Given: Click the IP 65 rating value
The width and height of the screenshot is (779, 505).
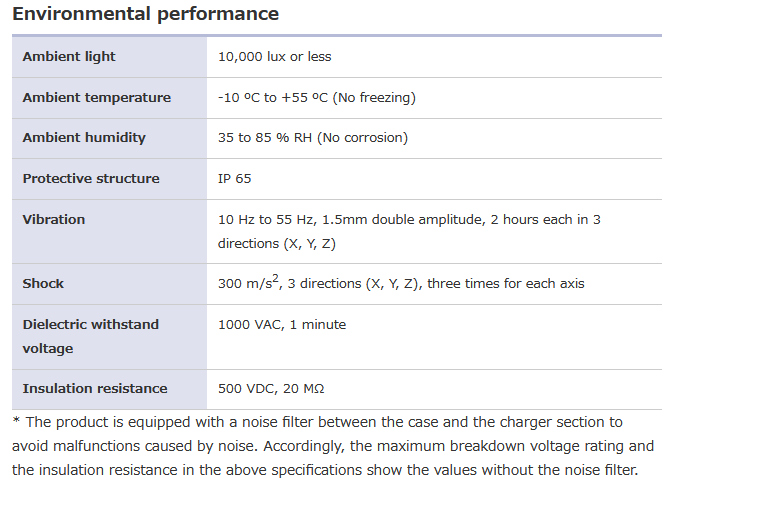Looking at the screenshot, I should [x=235, y=179].
